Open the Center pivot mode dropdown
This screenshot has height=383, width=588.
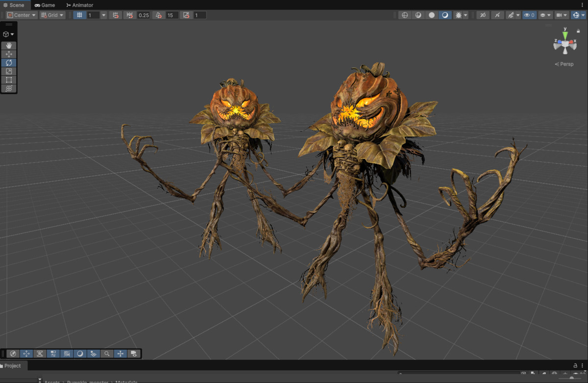(x=22, y=15)
